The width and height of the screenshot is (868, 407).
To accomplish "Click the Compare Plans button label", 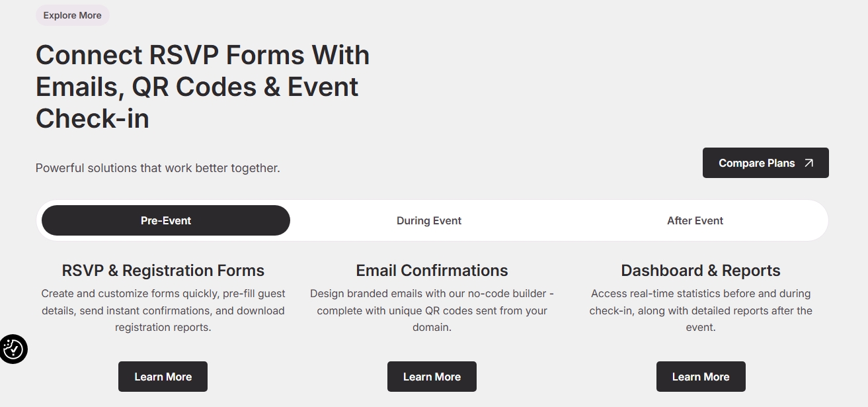I will pyautogui.click(x=756, y=163).
